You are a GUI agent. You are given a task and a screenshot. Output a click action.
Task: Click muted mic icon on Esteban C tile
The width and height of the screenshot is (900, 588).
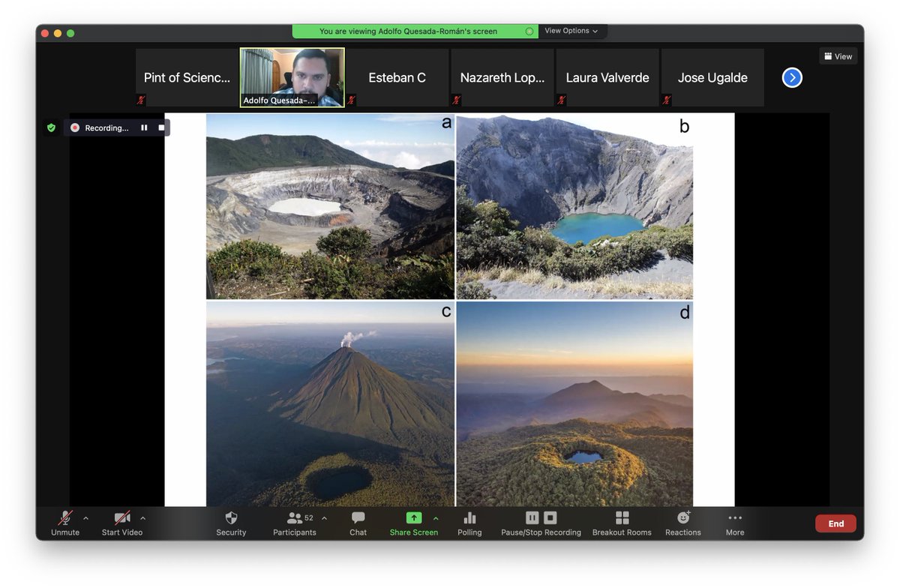(351, 100)
